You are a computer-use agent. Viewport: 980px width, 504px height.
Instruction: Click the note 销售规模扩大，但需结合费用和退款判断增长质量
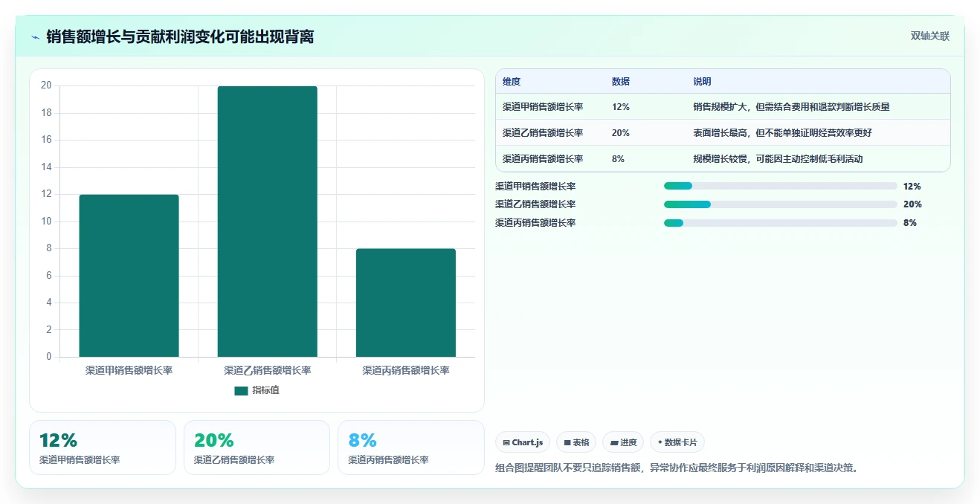pyautogui.click(x=791, y=107)
